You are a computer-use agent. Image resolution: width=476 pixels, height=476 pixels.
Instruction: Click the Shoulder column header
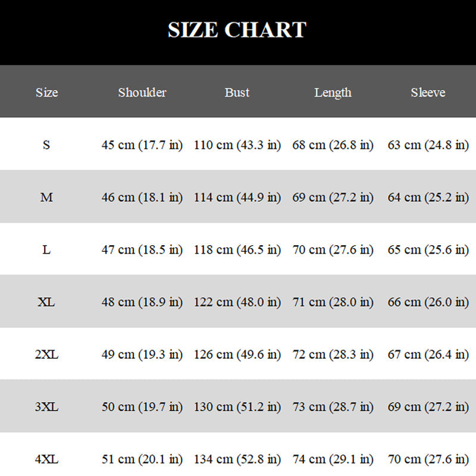(x=142, y=92)
